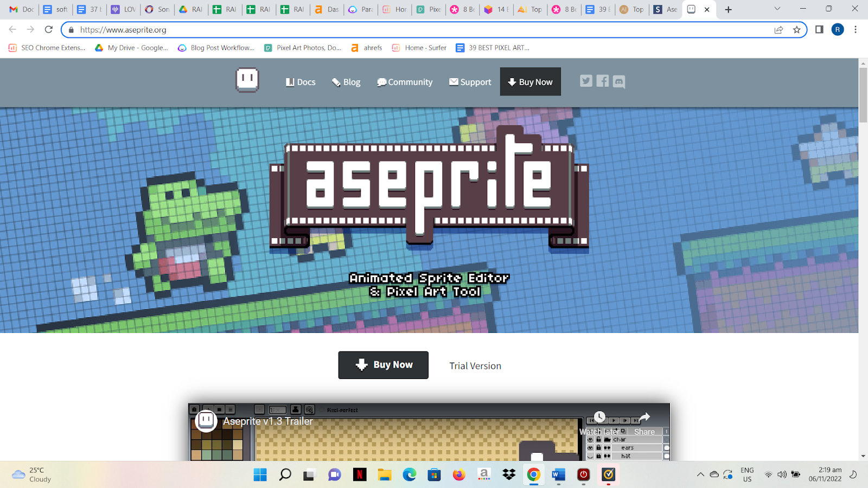Screen dimensions: 868x488
Task: Open Dropbox from the taskbar
Action: (509, 475)
